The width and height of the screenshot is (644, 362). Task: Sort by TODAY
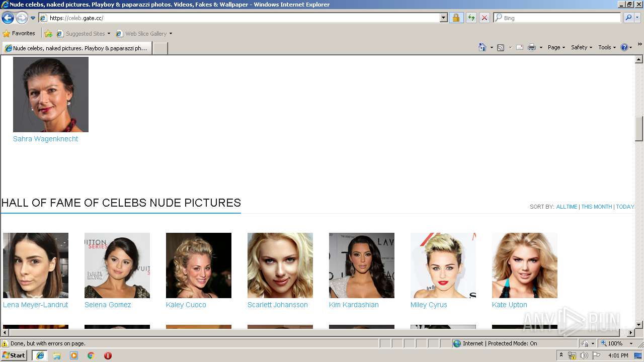click(625, 207)
